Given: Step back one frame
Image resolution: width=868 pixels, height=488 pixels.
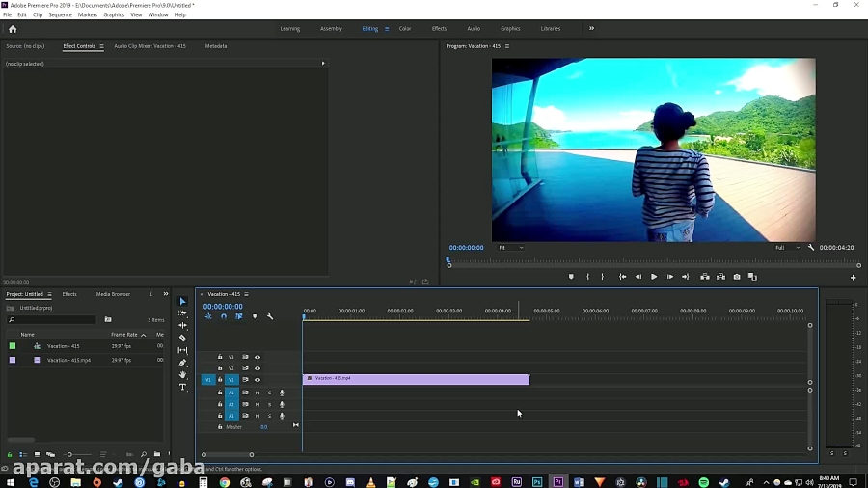Looking at the screenshot, I should (638, 277).
